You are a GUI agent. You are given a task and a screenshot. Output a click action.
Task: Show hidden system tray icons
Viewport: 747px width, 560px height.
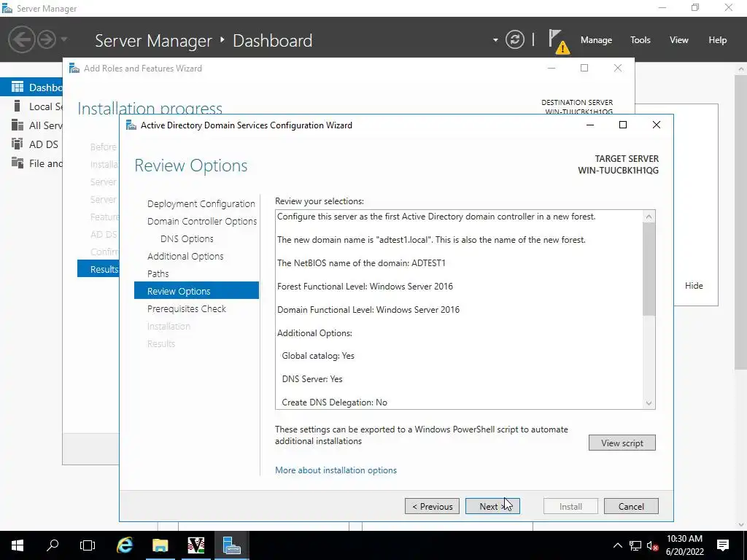pyautogui.click(x=617, y=545)
